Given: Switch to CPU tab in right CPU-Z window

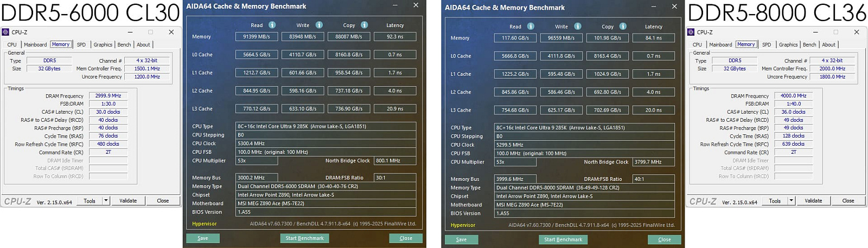Looking at the screenshot, I should pyautogui.click(x=697, y=44).
